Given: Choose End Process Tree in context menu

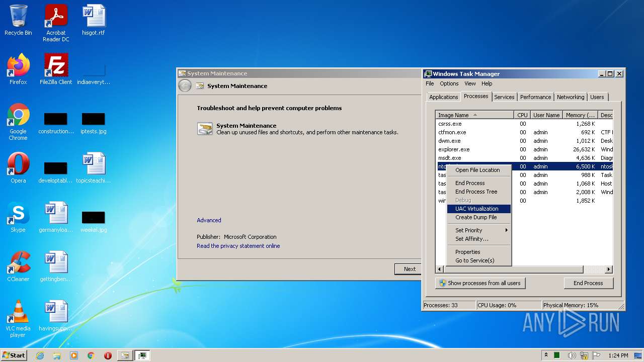Looking at the screenshot, I should pos(479,192).
